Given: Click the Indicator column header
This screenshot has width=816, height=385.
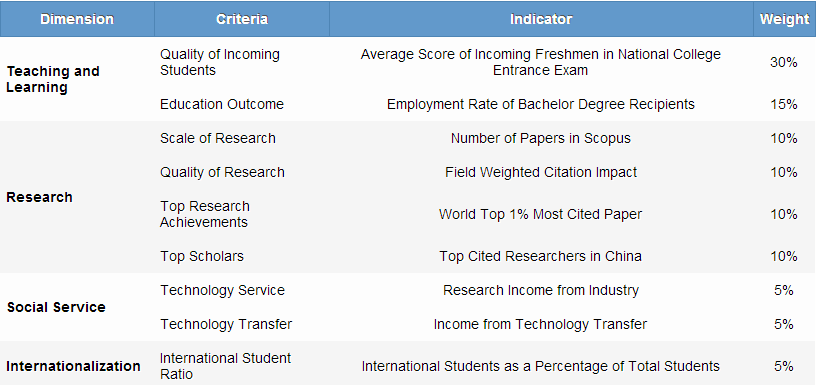Looking at the screenshot, I should pyautogui.click(x=541, y=19).
